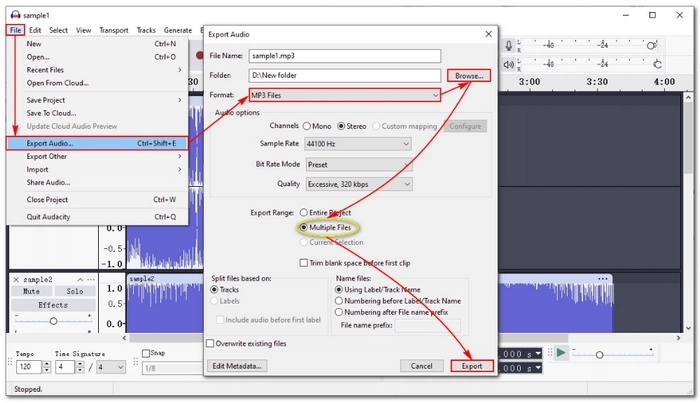Image resolution: width=700 pixels, height=403 pixels.
Task: Open the Sample Rate 44100 Hz dropdown
Action: click(x=358, y=144)
